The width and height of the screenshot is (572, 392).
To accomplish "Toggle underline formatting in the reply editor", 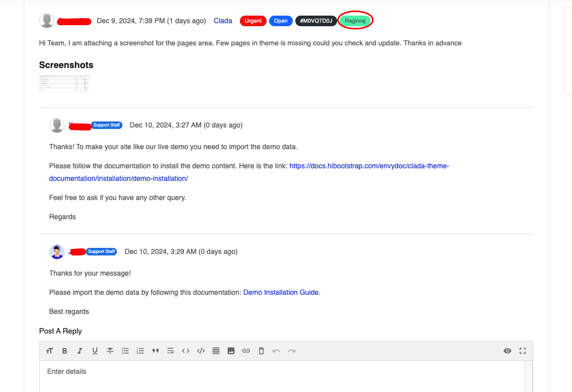I will [95, 351].
